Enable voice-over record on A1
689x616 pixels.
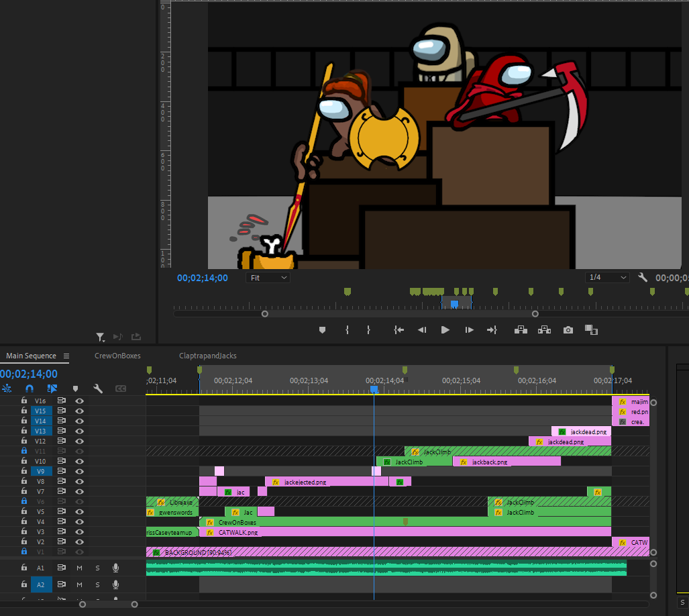(x=115, y=568)
